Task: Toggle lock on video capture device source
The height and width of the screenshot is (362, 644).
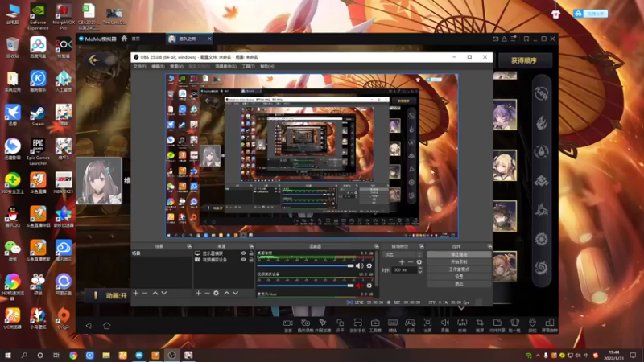Action: click(251, 260)
